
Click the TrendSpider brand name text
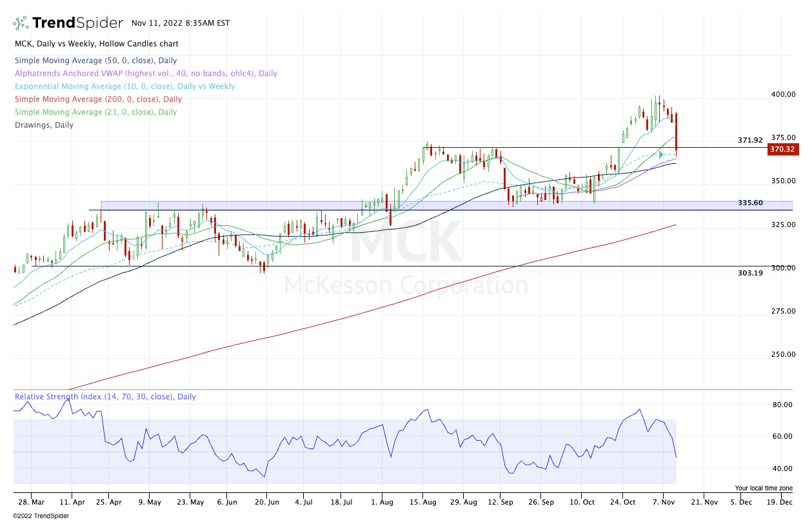pos(77,23)
